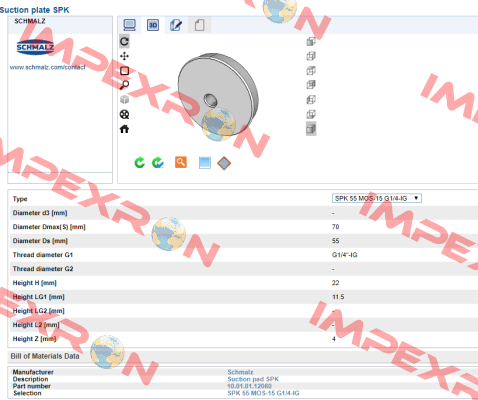Open the Type dropdown SPK 55 MOS-15
Image resolution: width=478 pixels, height=400 pixels.
tap(377, 198)
